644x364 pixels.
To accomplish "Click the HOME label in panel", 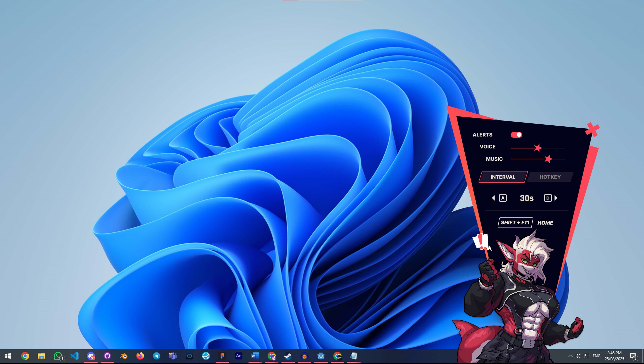I will point(545,223).
